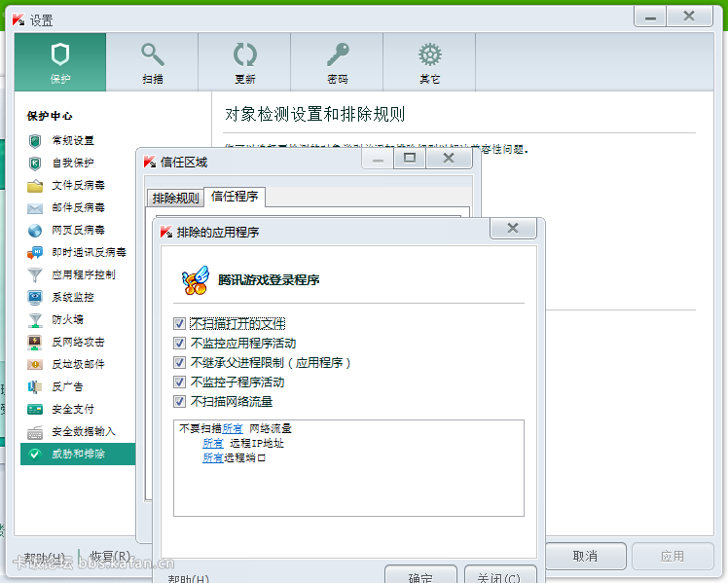Switch to 排除规则 tab
The image size is (728, 583).
[175, 199]
